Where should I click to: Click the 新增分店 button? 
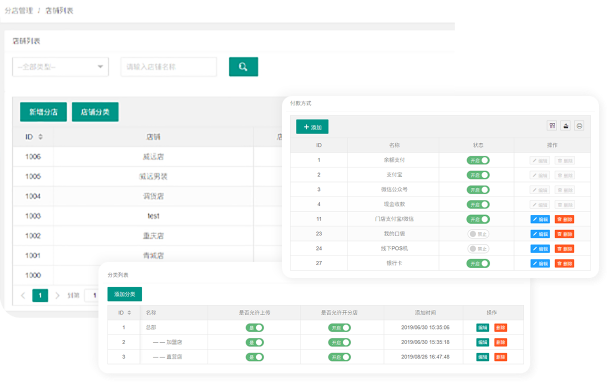coord(44,112)
